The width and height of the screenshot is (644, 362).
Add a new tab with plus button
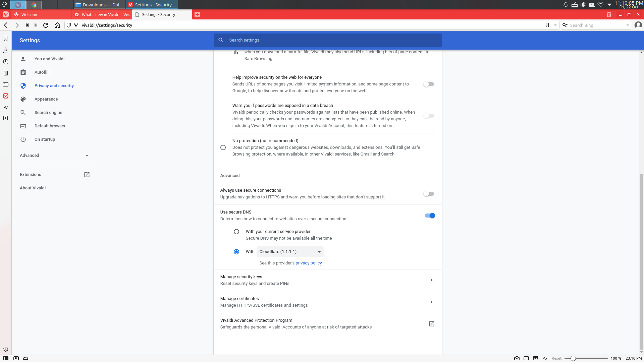[197, 14]
